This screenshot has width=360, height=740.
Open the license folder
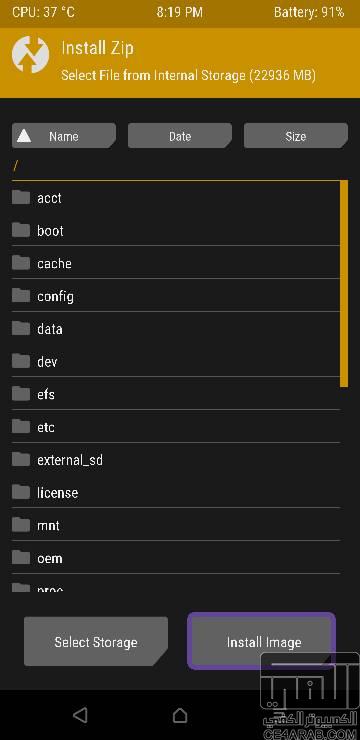pos(176,492)
